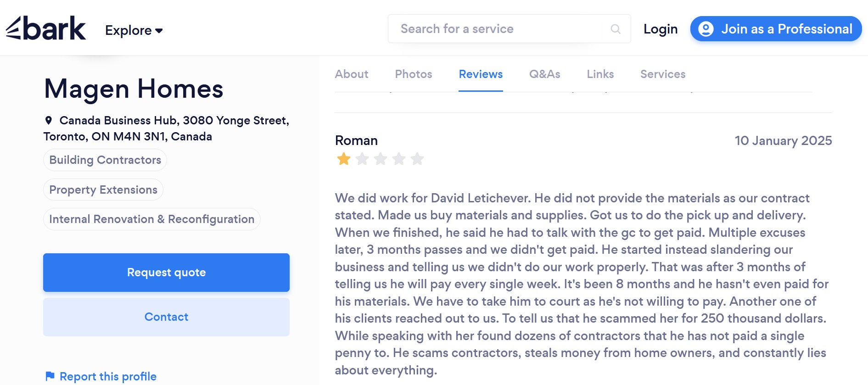Select the Reviews tab

pos(481,74)
